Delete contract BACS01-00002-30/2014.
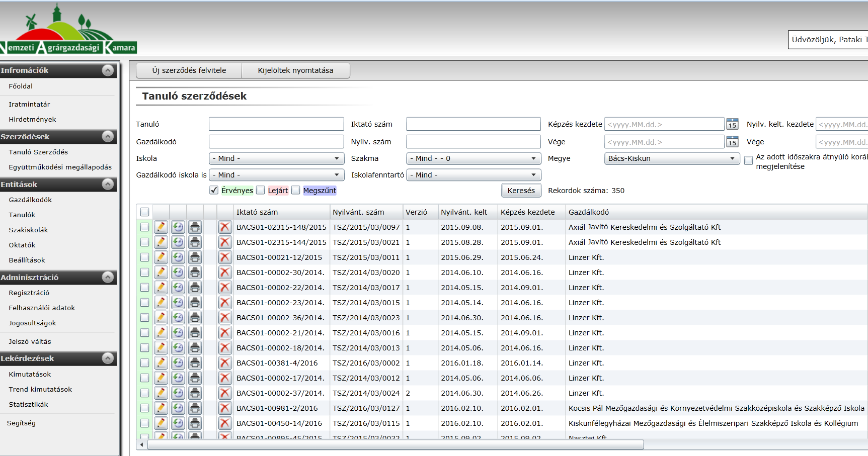 (225, 272)
